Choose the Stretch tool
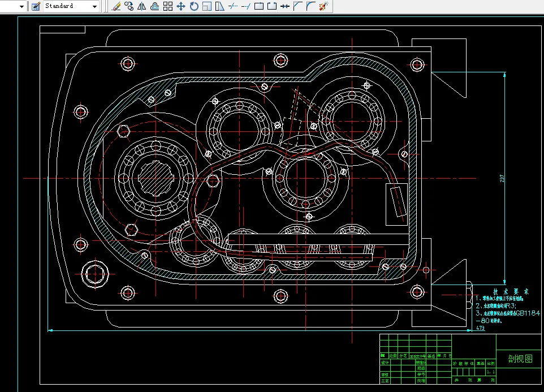Screen dimensions: 544x392 220,6
